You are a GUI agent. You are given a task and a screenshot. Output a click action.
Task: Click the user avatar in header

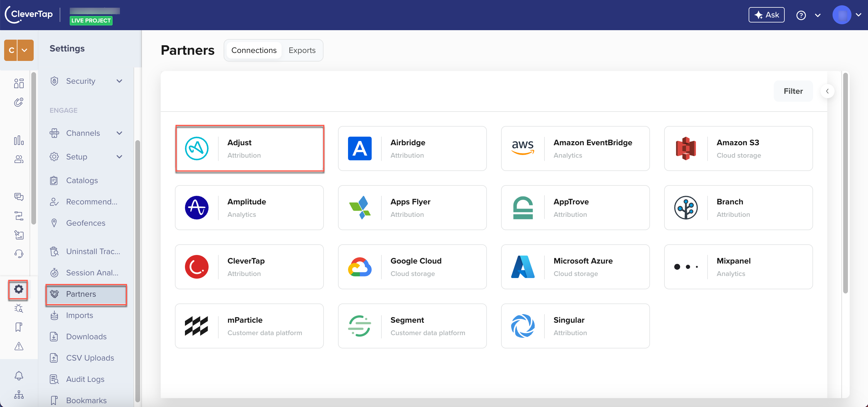tap(842, 15)
